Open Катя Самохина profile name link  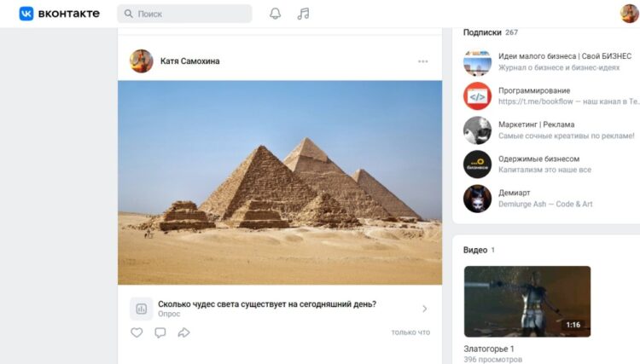click(x=189, y=61)
